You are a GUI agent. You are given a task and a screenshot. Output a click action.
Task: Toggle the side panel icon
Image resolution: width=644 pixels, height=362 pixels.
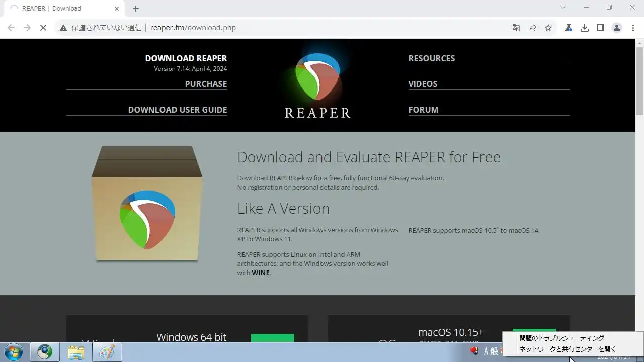600,28
